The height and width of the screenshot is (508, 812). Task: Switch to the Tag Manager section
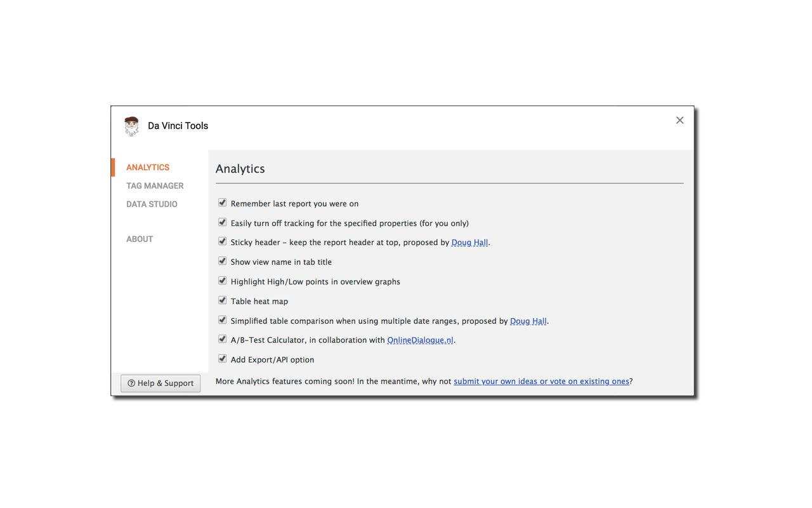(x=155, y=185)
